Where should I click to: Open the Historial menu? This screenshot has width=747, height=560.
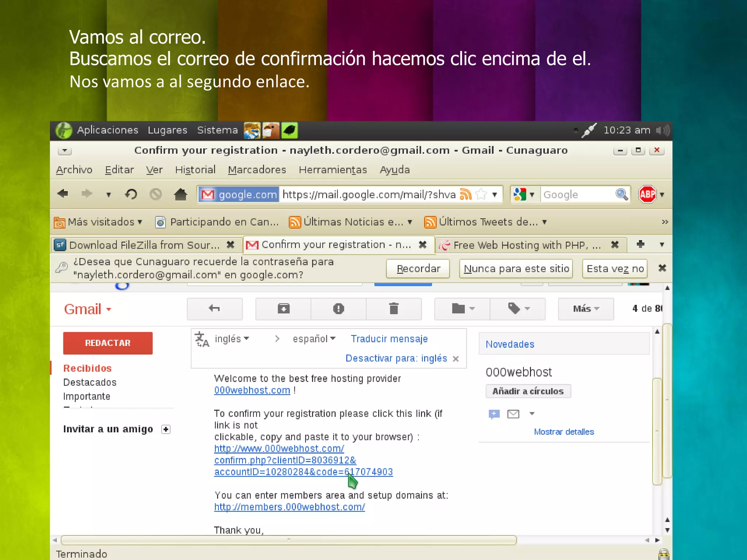click(195, 170)
